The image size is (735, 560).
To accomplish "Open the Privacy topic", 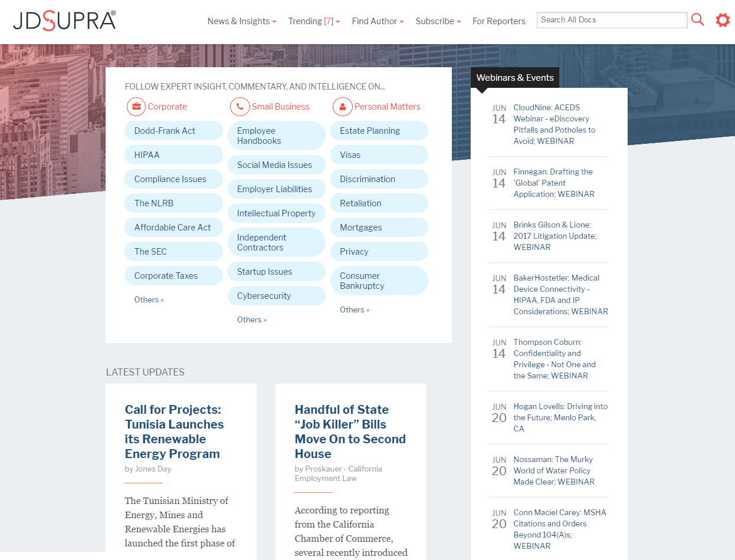I will point(379,252).
